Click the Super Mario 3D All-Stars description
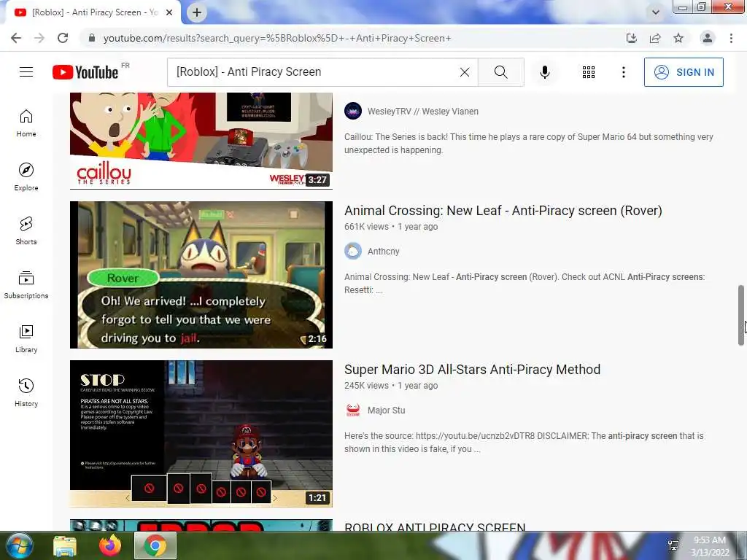 click(524, 443)
